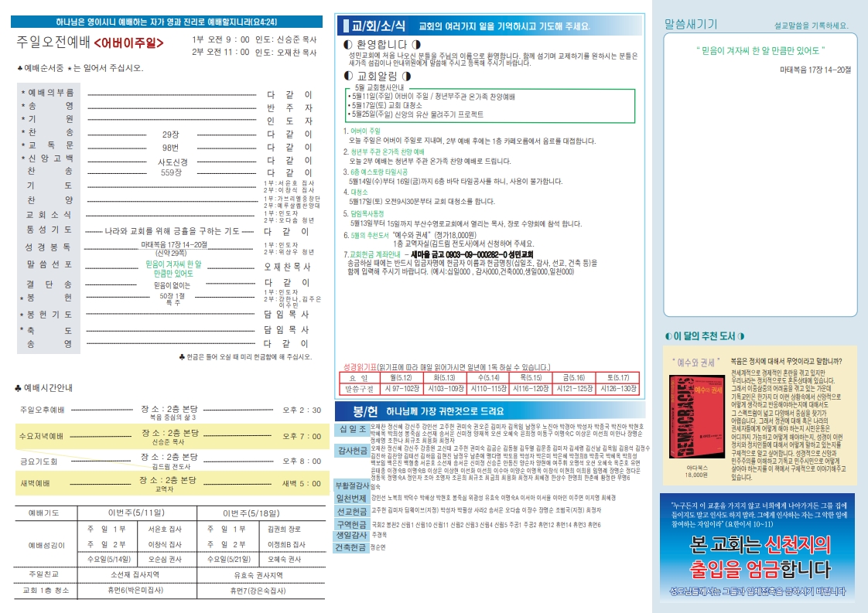Click the '토(5.17)' reading table cell

point(618,378)
